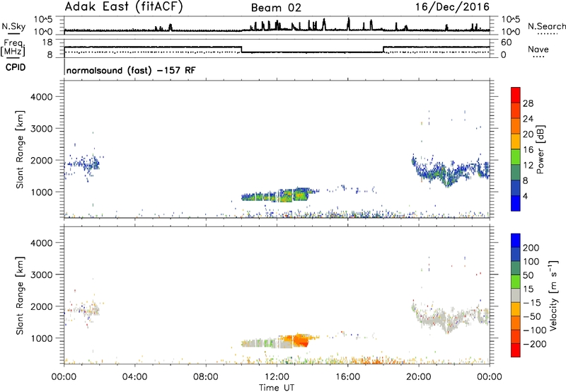Click the blue bottom of Power colorbar
The height and width of the screenshot is (392, 566).
coord(516,204)
